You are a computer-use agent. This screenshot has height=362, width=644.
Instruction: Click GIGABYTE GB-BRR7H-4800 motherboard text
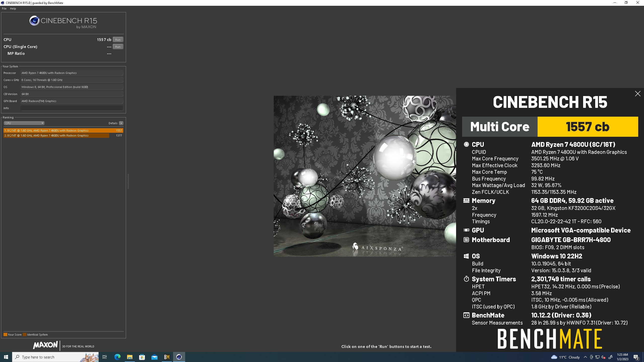pyautogui.click(x=571, y=240)
